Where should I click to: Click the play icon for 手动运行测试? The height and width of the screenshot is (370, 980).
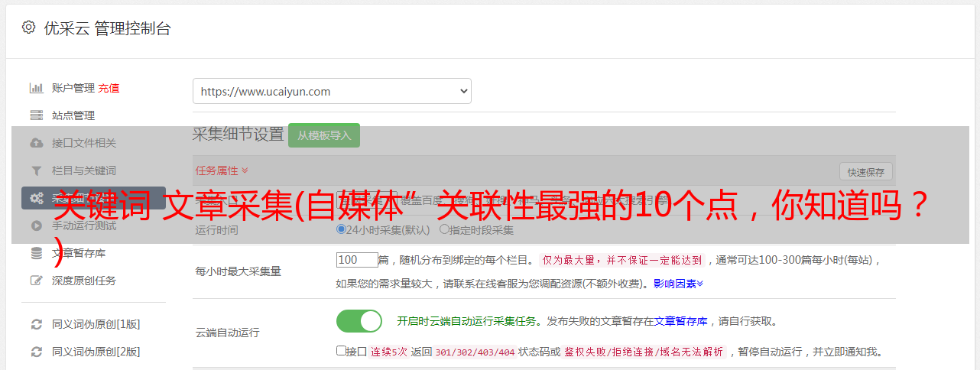(36, 226)
